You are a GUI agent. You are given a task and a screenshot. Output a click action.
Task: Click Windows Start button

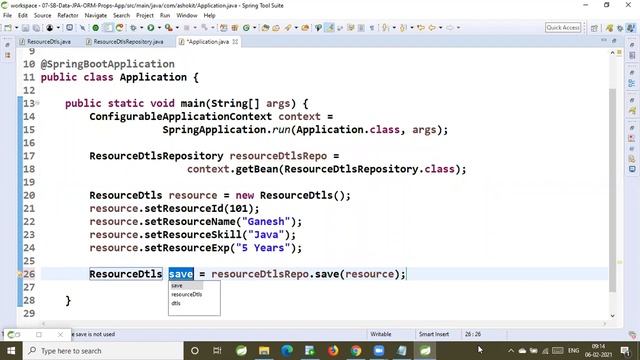(x=11, y=351)
